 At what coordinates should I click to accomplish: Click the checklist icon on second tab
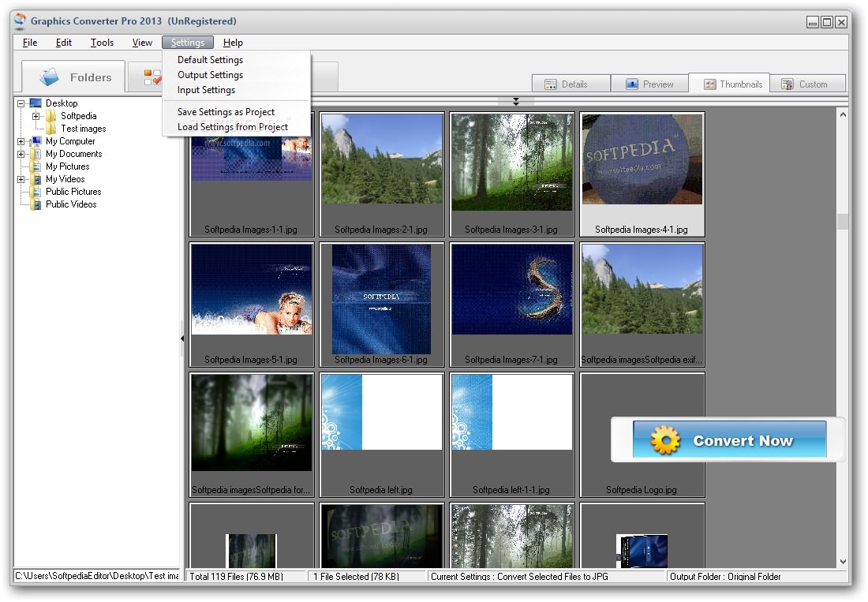point(152,77)
